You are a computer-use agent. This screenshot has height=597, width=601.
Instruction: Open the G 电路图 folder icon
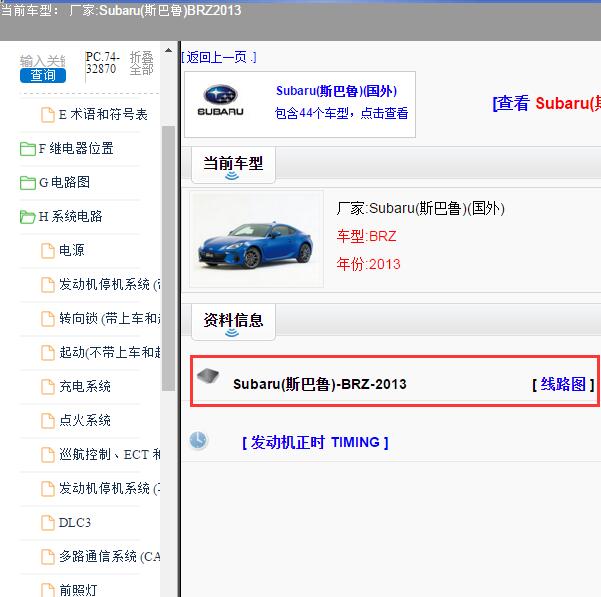[28, 183]
